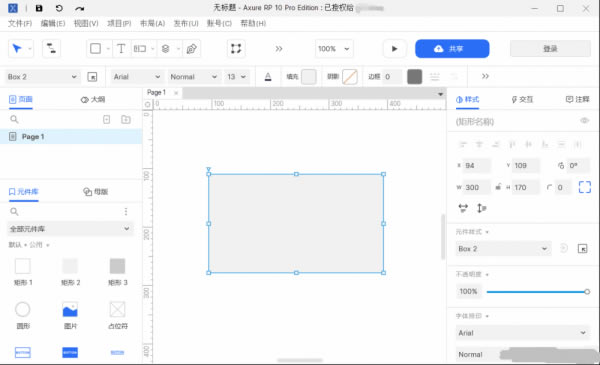Click the blue 共享 share button
Screen dimensions: 600x365
point(452,49)
